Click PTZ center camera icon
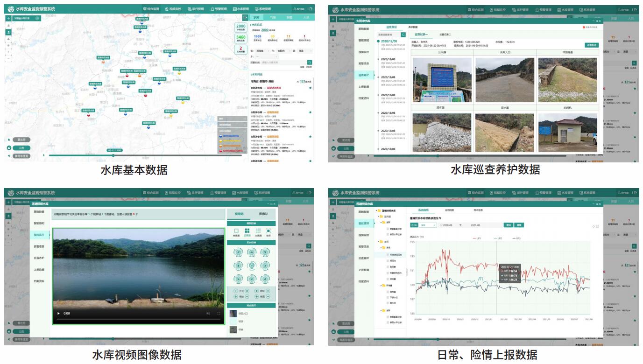This screenshot has height=364, width=643. (252, 266)
